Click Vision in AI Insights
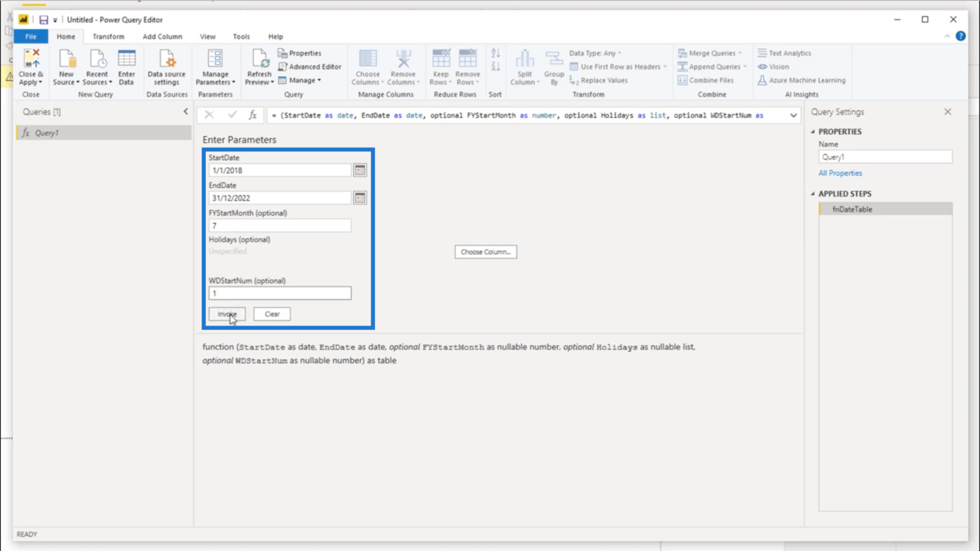The height and width of the screenshot is (551, 980). pyautogui.click(x=773, y=66)
